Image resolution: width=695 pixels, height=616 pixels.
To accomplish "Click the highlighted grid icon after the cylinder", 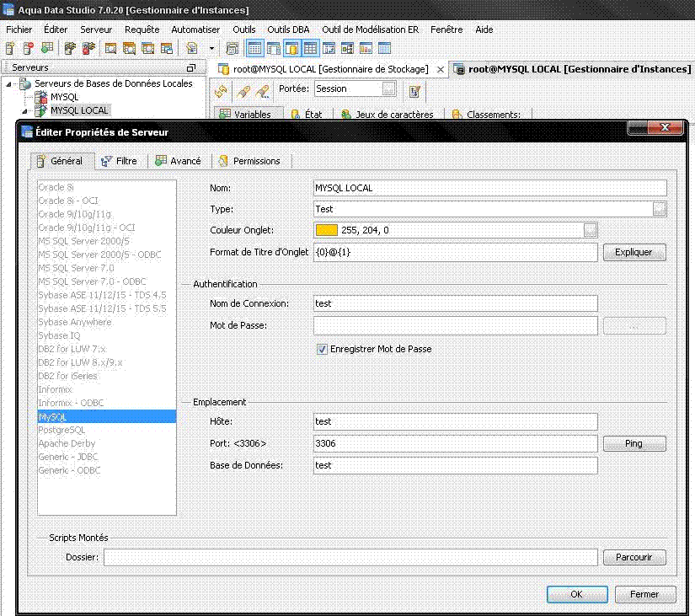I will click(310, 48).
